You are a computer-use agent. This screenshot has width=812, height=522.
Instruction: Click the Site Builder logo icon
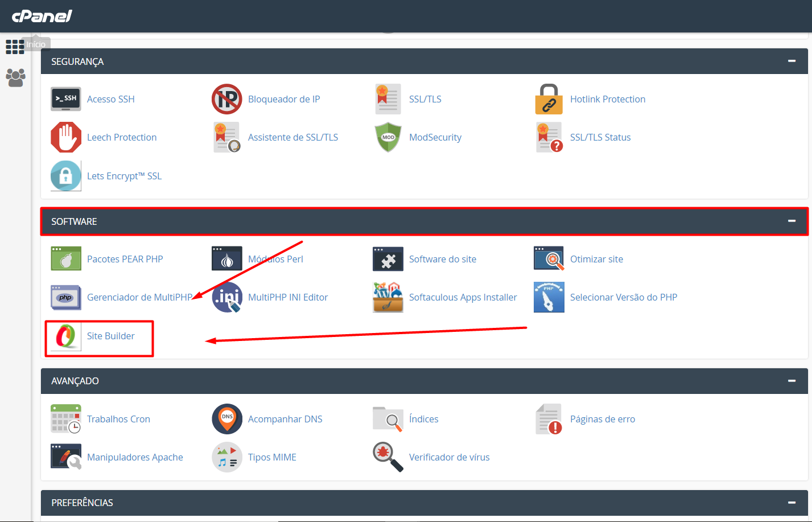(x=66, y=336)
